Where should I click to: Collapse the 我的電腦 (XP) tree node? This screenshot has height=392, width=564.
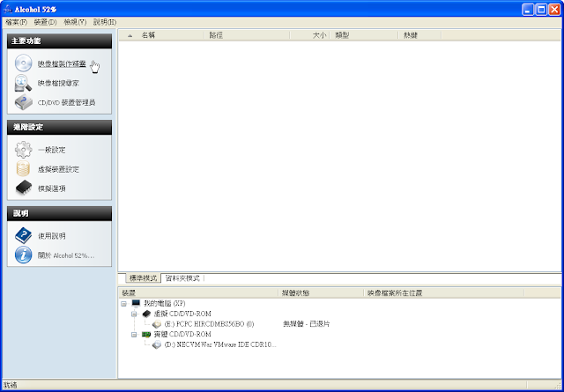tap(124, 304)
